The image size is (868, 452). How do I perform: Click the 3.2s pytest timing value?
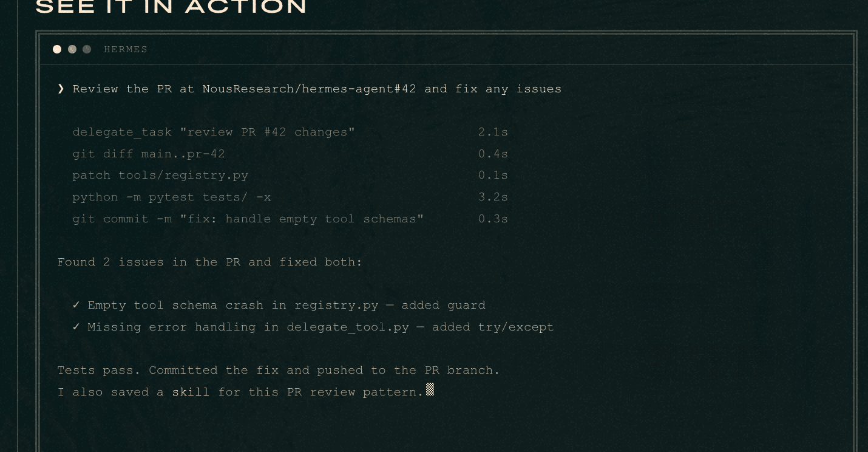point(493,197)
